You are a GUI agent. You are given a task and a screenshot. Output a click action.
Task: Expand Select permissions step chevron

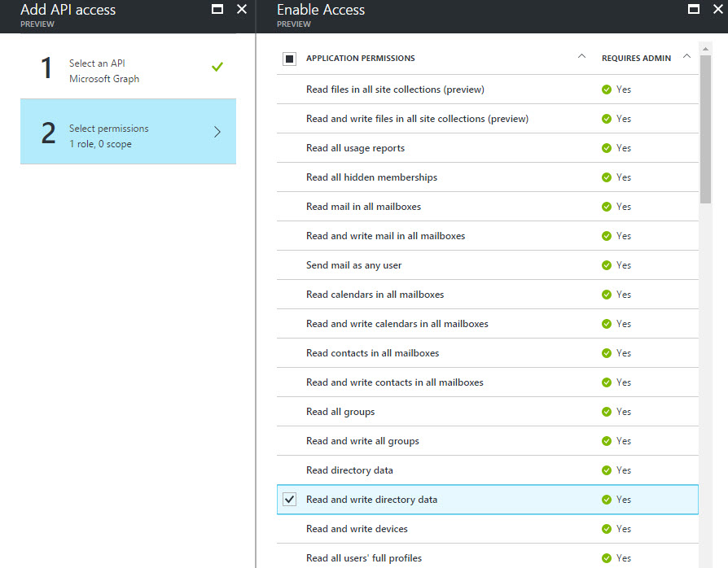(x=217, y=132)
